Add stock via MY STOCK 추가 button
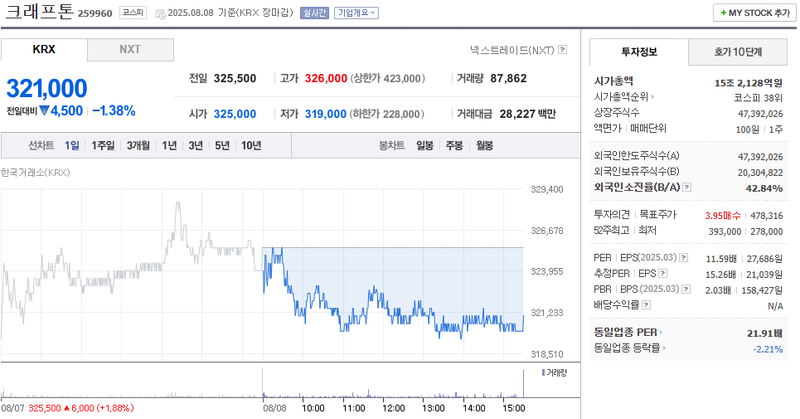The image size is (800, 419). point(754,13)
